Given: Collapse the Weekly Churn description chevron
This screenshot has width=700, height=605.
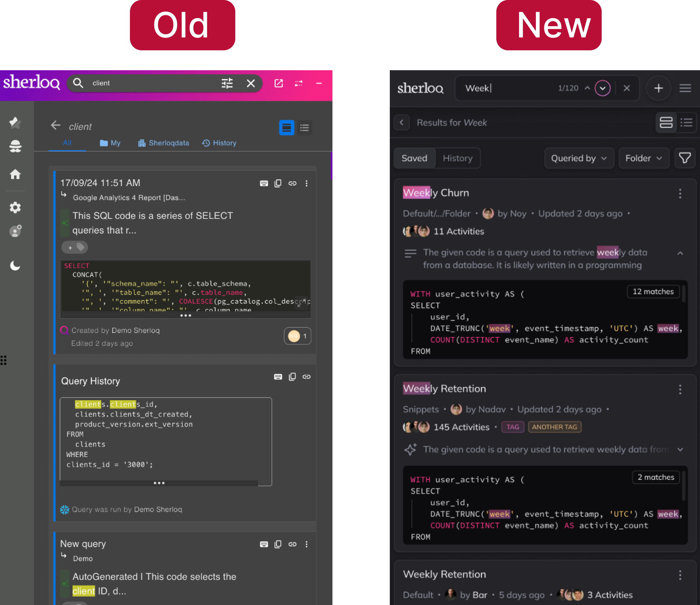Looking at the screenshot, I should [x=680, y=253].
